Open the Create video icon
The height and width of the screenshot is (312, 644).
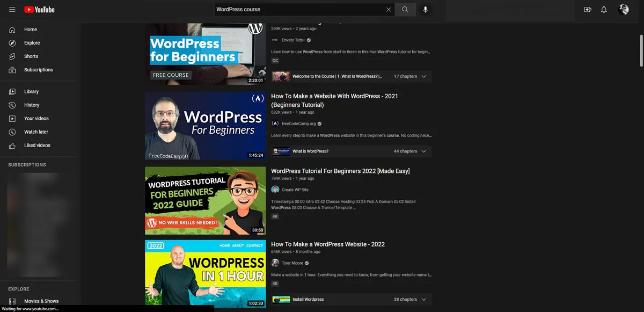point(588,10)
